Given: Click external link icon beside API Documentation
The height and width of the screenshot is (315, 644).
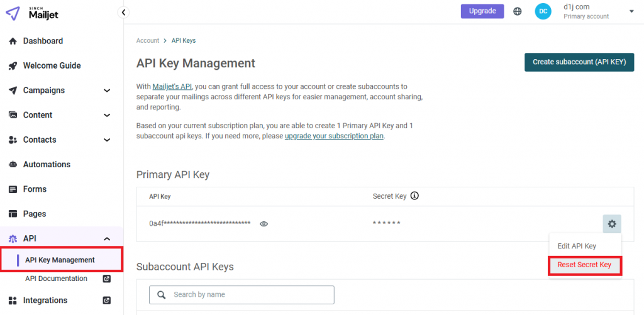Looking at the screenshot, I should coord(106,279).
